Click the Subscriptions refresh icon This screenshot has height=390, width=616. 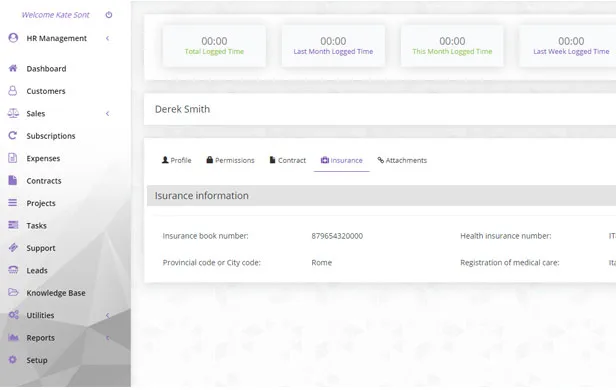[13, 135]
